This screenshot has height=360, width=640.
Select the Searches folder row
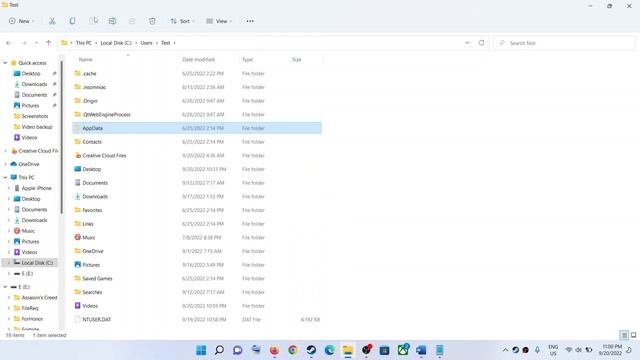point(197,292)
